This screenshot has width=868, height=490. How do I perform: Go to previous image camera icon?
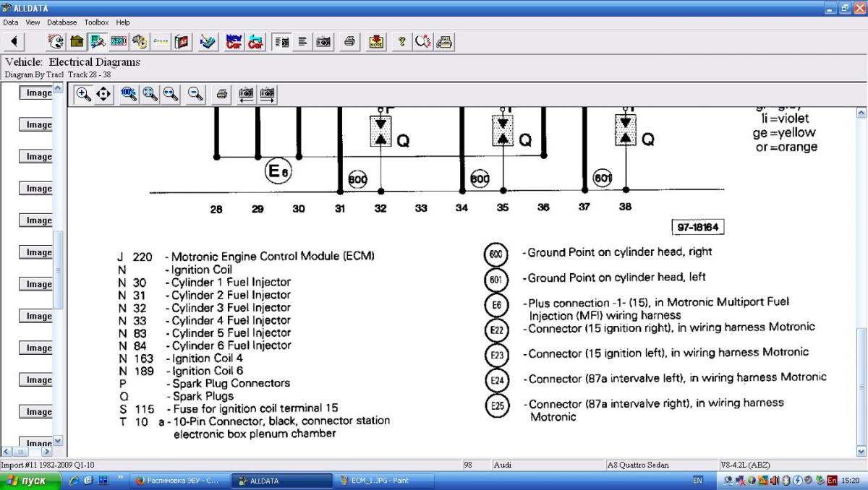tap(247, 94)
